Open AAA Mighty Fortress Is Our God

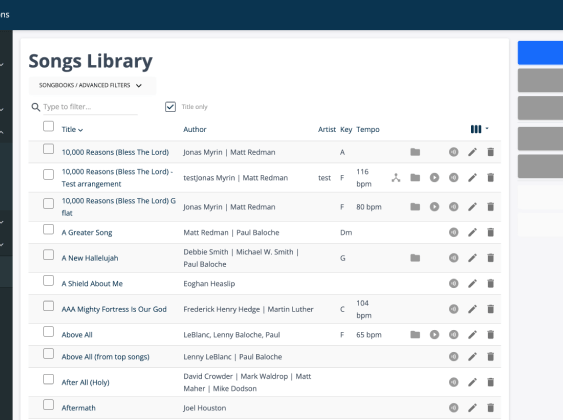click(x=114, y=309)
